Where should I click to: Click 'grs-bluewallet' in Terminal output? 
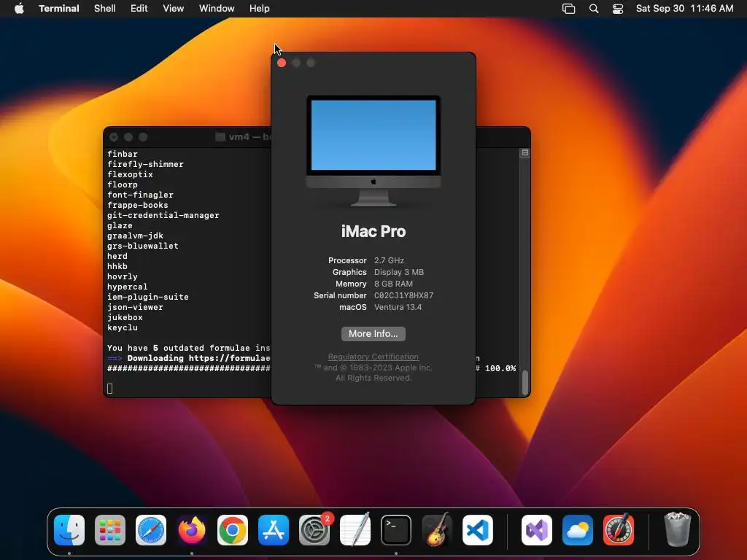coord(143,246)
